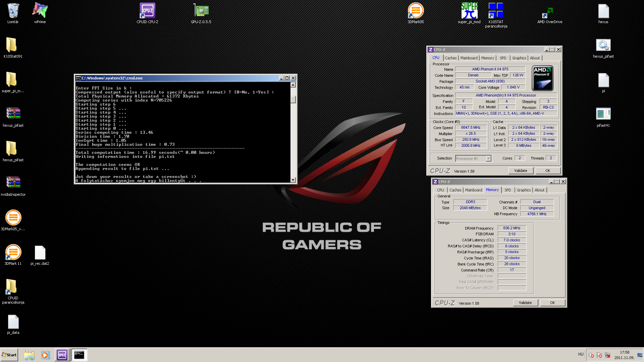The width and height of the screenshot is (644, 362).
Task: Open the K10Stat091 folder icon
Action: (13, 48)
